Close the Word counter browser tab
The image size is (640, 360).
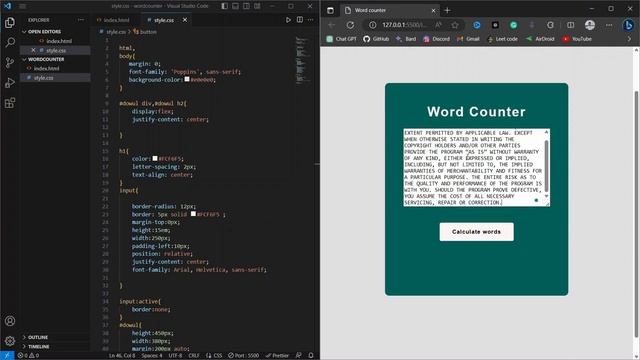[433, 10]
